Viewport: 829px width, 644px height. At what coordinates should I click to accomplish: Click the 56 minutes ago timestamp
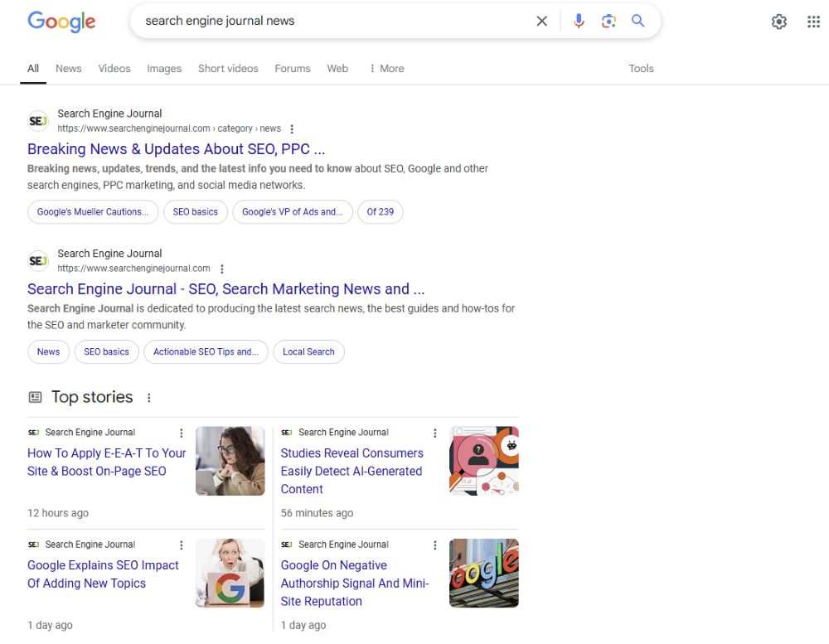[317, 513]
